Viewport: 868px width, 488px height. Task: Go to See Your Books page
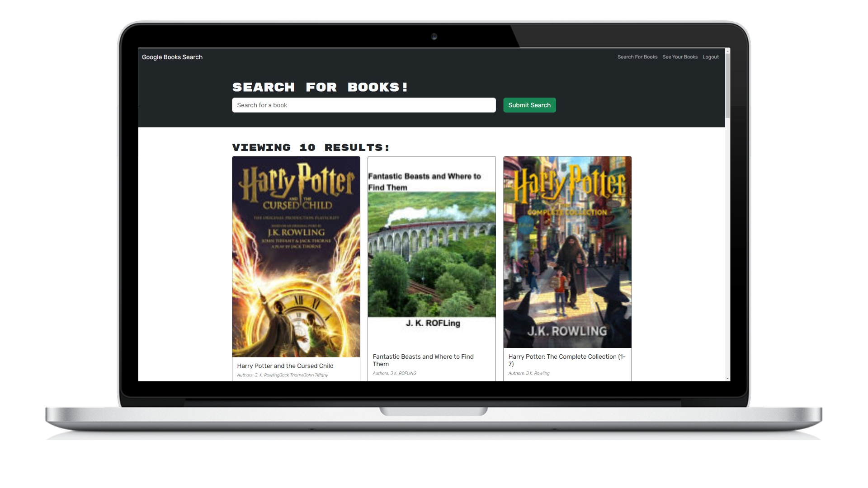click(680, 57)
